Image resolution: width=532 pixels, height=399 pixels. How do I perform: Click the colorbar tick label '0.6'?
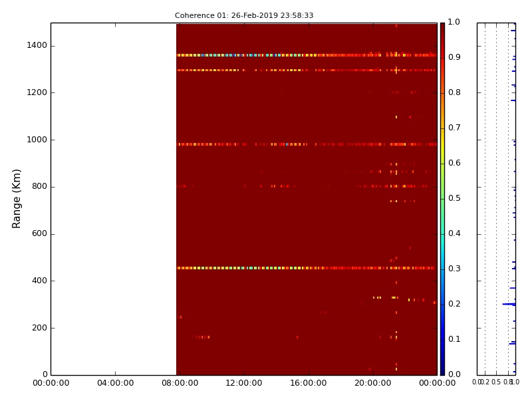point(454,163)
